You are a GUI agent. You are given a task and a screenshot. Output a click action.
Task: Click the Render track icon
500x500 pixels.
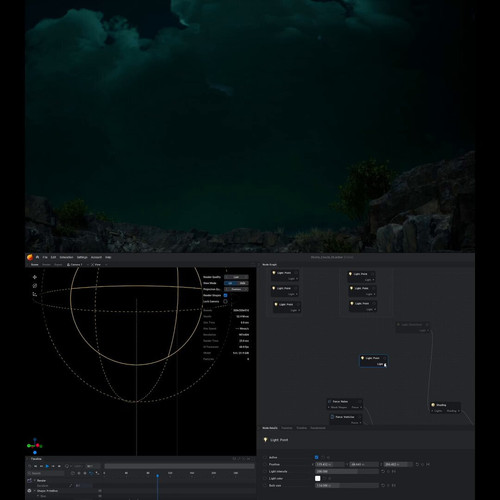[29, 480]
